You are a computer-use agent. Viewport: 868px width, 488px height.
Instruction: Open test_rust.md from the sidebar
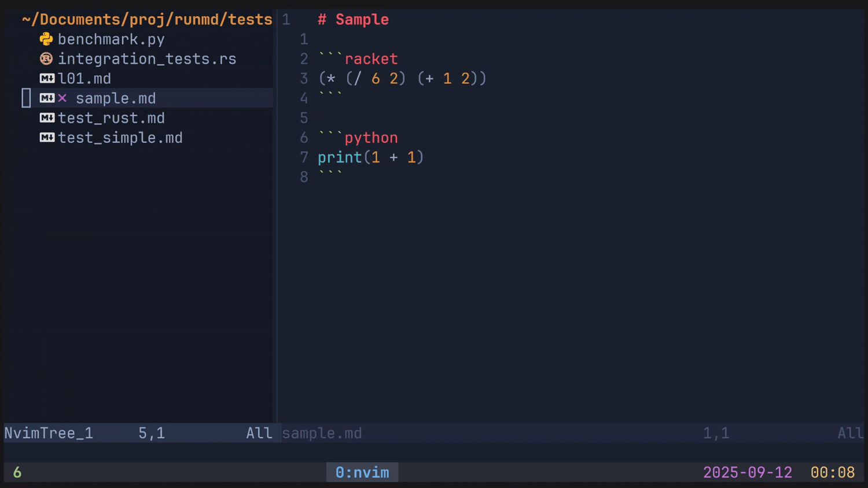coord(111,118)
